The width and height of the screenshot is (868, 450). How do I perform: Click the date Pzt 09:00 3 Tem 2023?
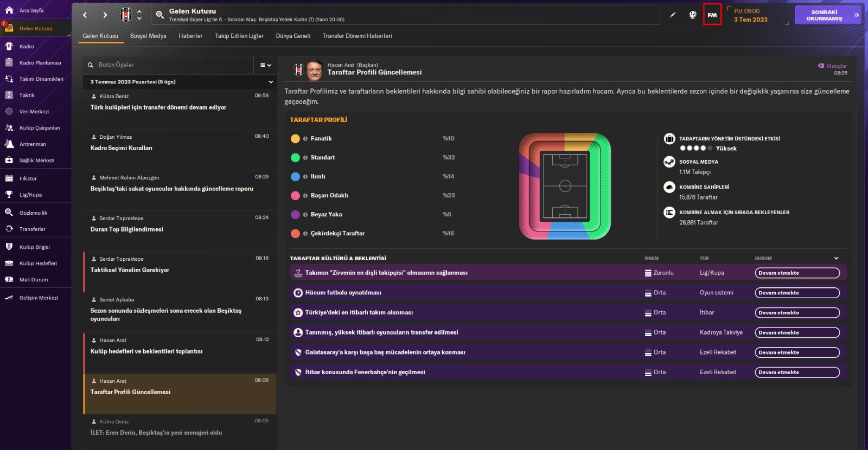tap(751, 15)
